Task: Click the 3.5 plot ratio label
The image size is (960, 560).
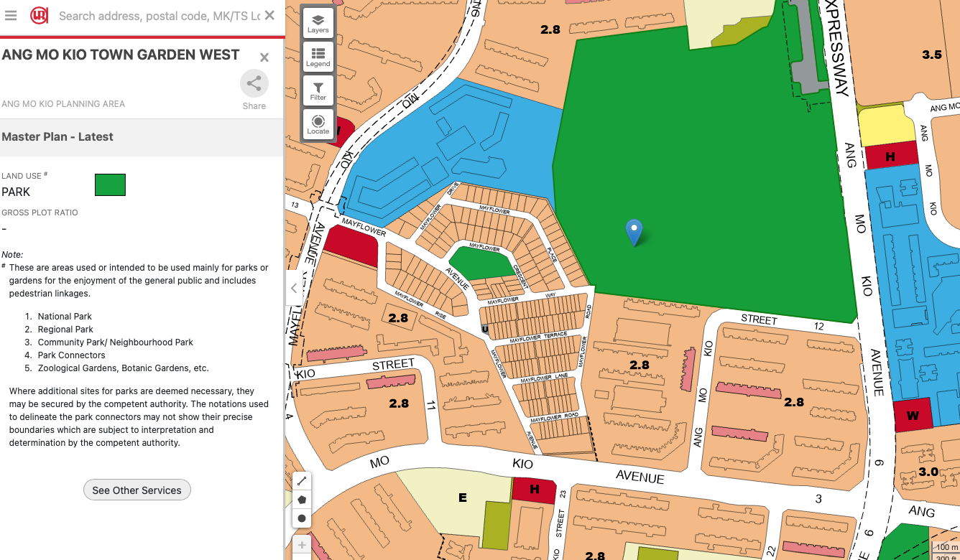Action: point(932,55)
